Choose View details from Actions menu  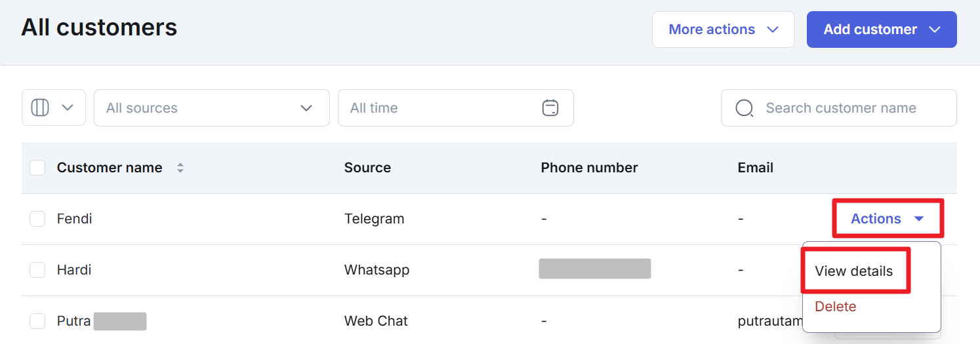click(853, 271)
